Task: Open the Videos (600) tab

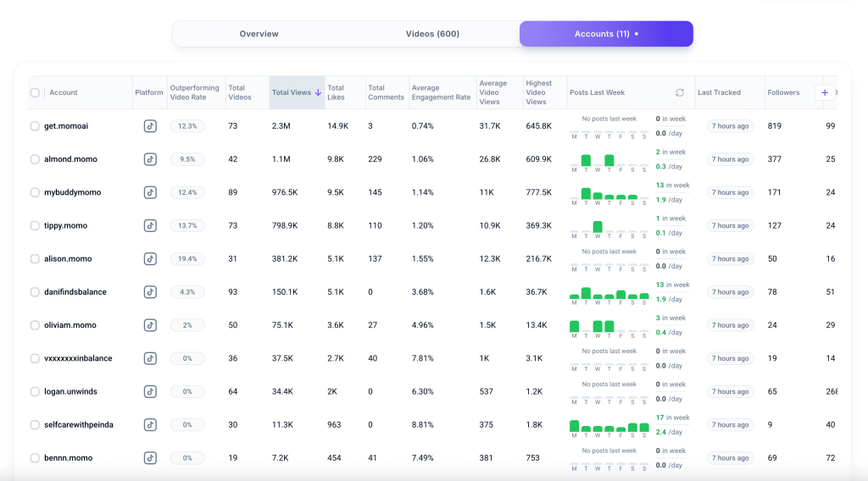Action: click(x=432, y=34)
